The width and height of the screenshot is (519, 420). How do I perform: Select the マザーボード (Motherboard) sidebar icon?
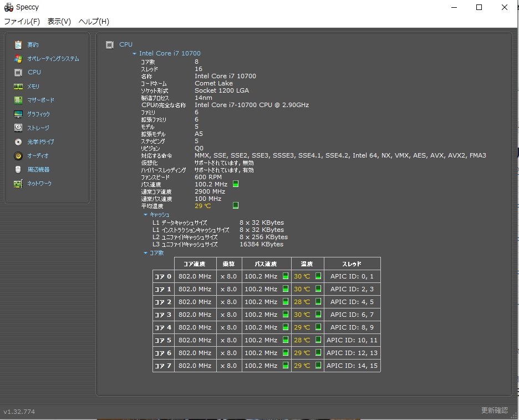[x=18, y=100]
